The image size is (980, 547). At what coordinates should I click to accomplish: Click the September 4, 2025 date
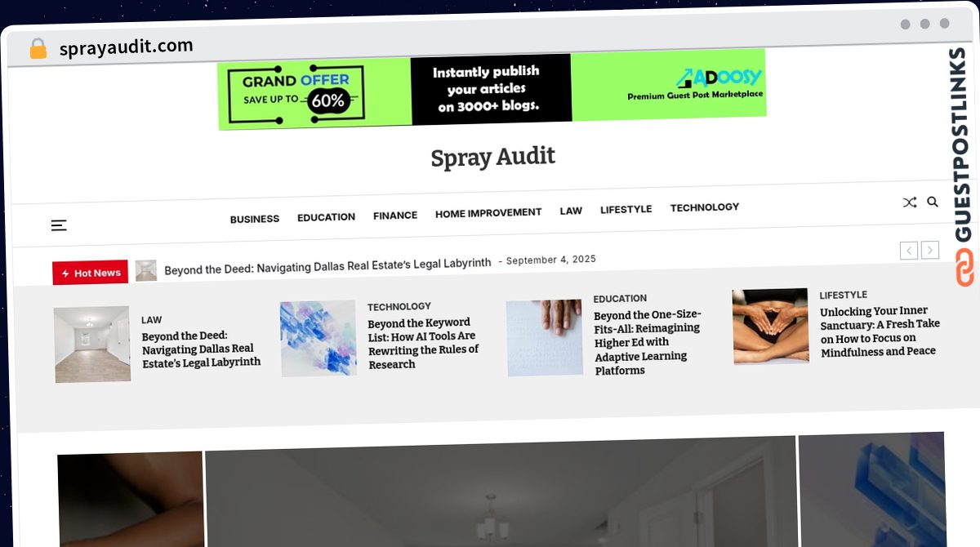(x=551, y=260)
